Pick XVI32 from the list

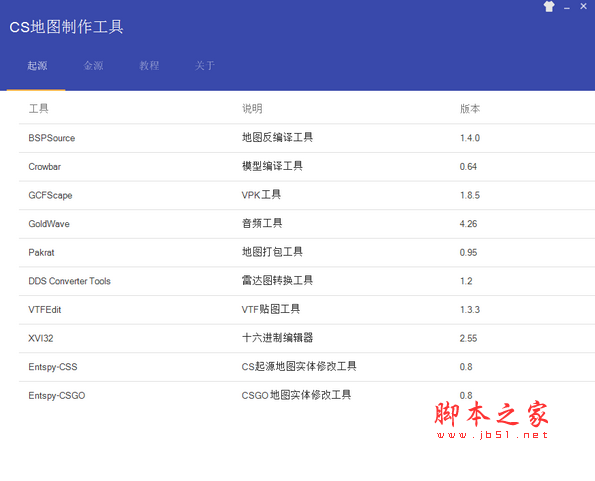(41, 338)
